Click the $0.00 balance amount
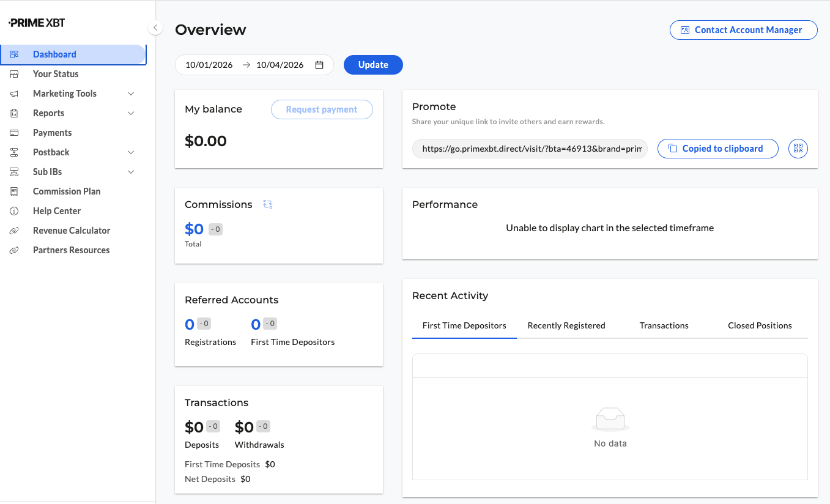 pyautogui.click(x=206, y=141)
